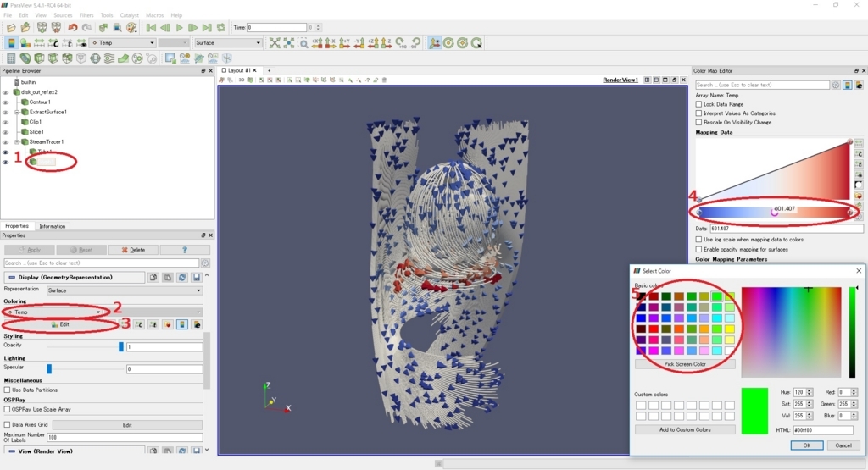Apply the Contour filter icon

tap(25, 58)
